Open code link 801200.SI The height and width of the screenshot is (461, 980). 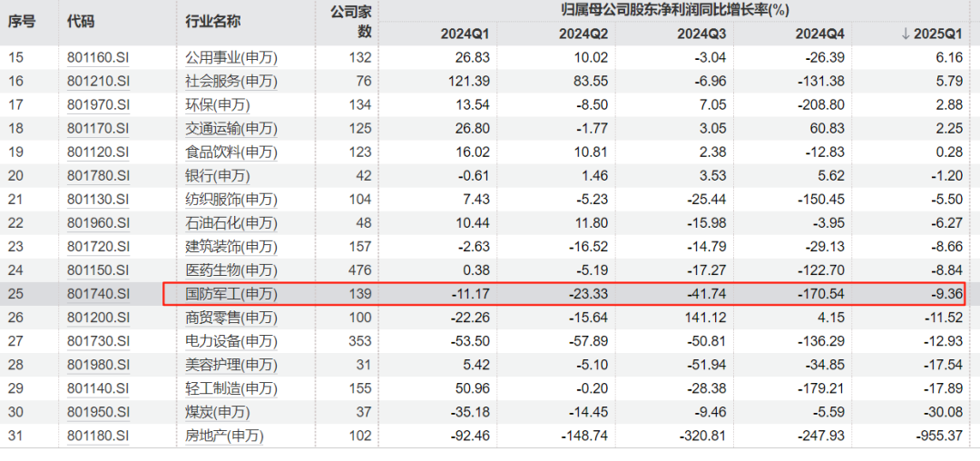pos(98,317)
